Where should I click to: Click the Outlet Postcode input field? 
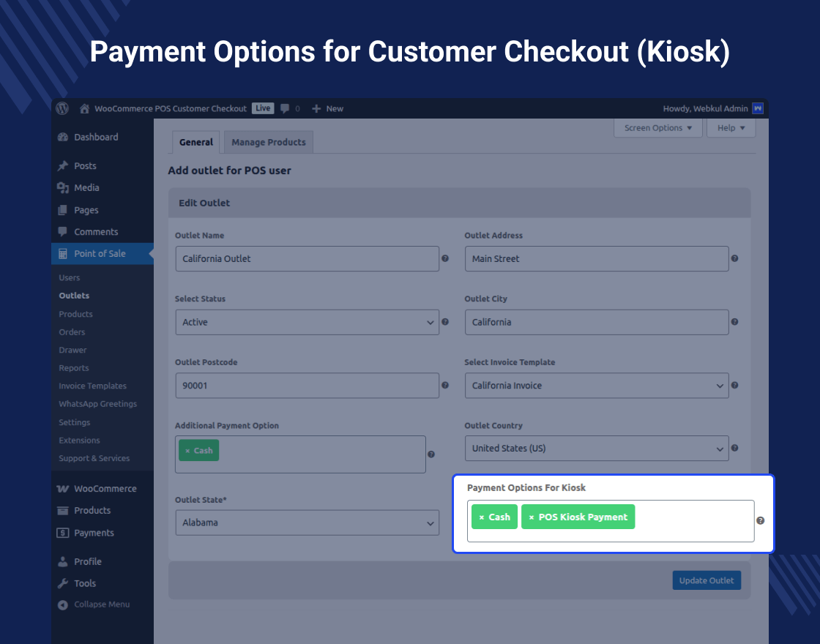click(x=307, y=385)
